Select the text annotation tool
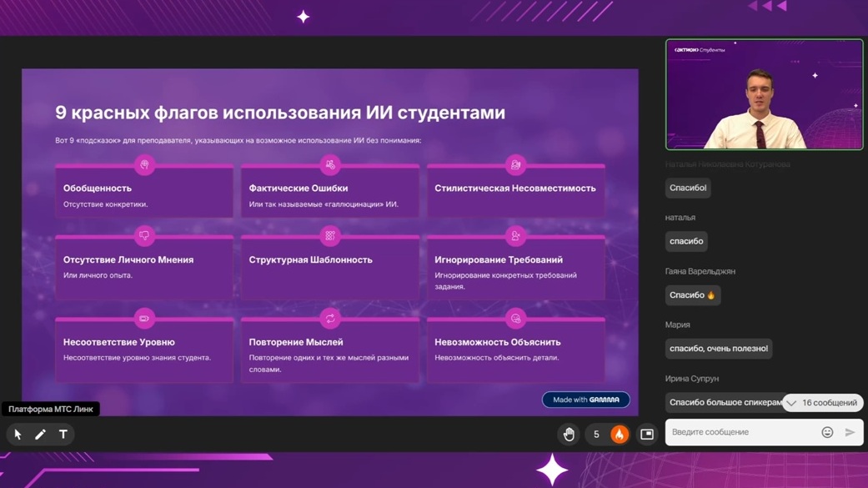The image size is (868, 488). pyautogui.click(x=63, y=435)
